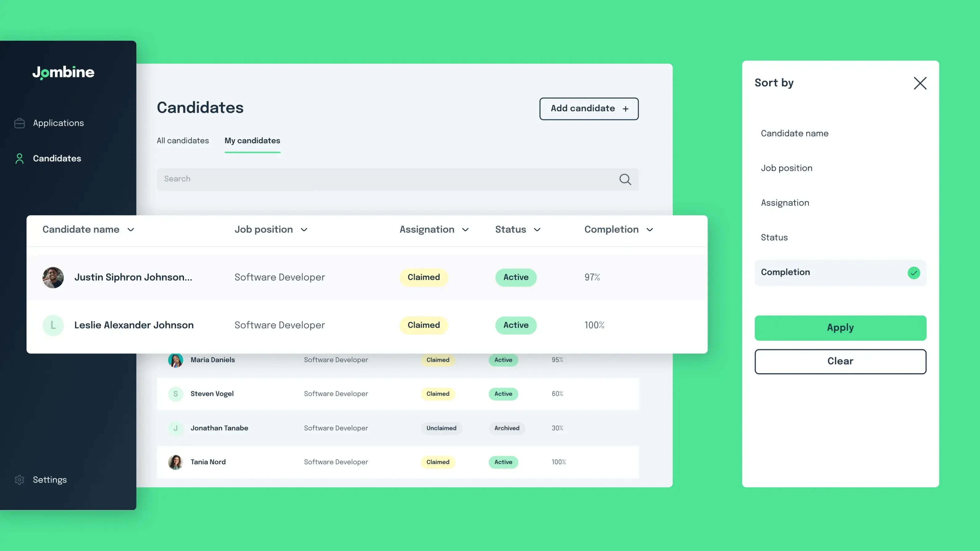Click the Jombine logo
Image resolution: width=980 pixels, height=551 pixels.
point(63,73)
